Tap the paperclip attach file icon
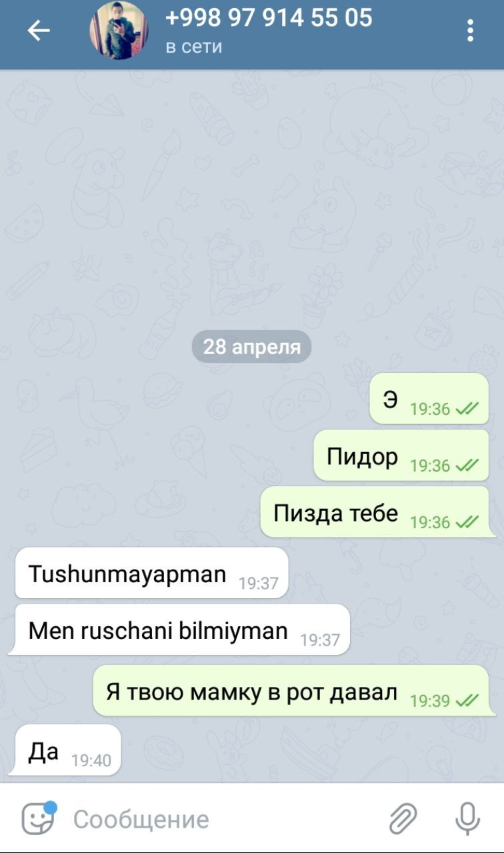This screenshot has height=853, width=504. 403,819
